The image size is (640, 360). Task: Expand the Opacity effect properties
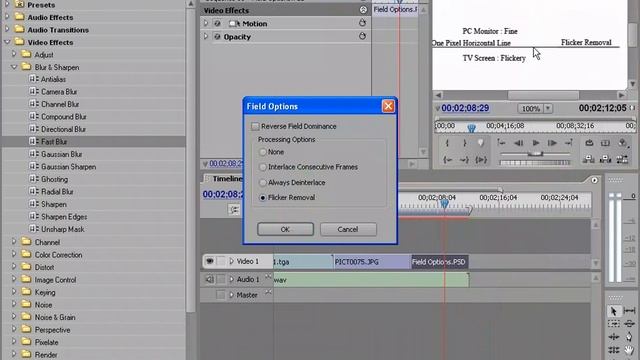206,37
